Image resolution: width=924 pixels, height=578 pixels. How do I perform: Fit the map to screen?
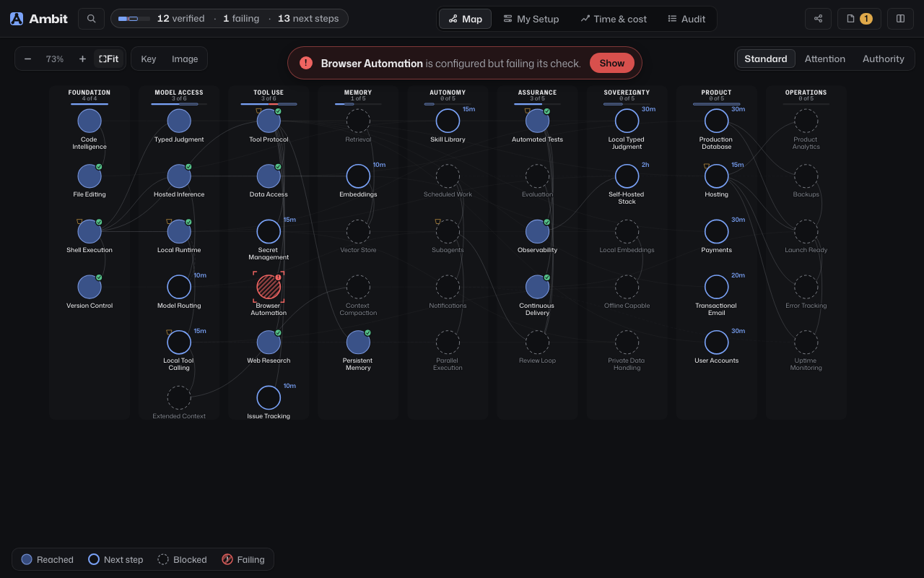(109, 59)
